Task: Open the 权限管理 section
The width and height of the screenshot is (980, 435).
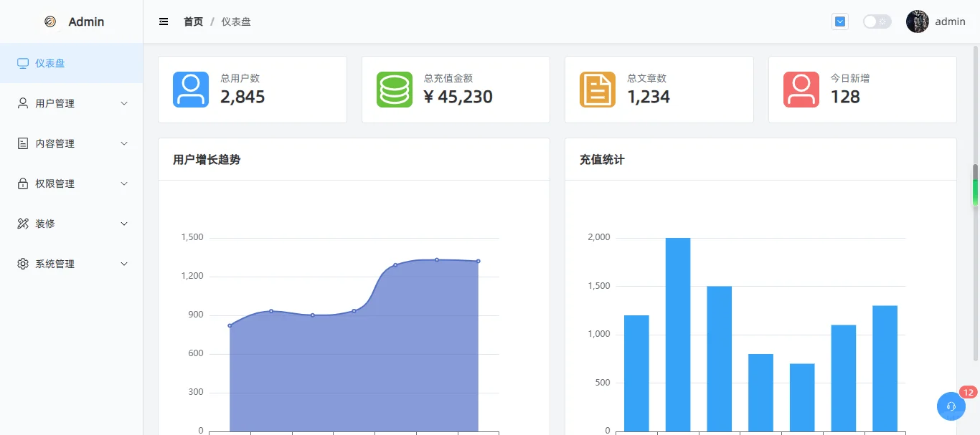Action: (x=54, y=183)
